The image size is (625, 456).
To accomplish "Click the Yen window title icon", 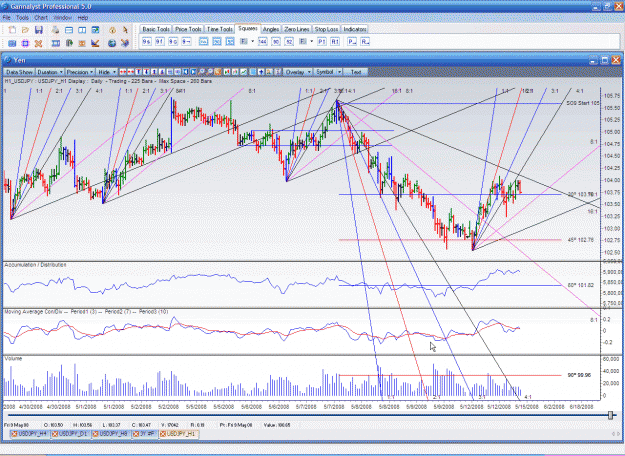I will coord(8,60).
